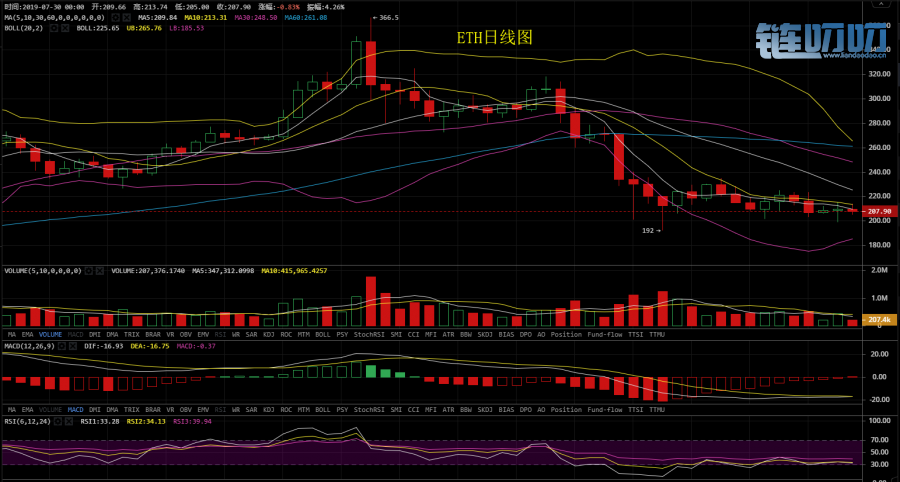Select Fund-flow in volume indicator row

(604, 333)
